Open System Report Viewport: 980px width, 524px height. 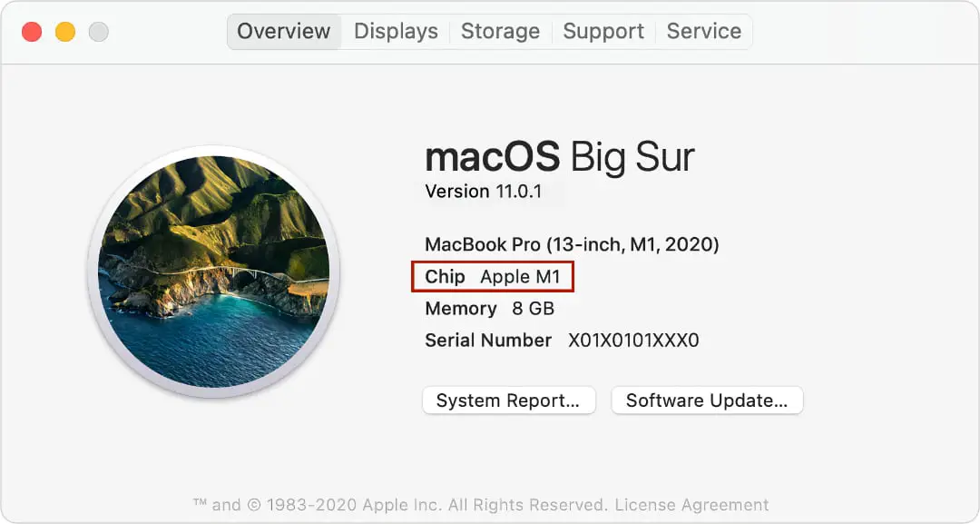click(509, 400)
